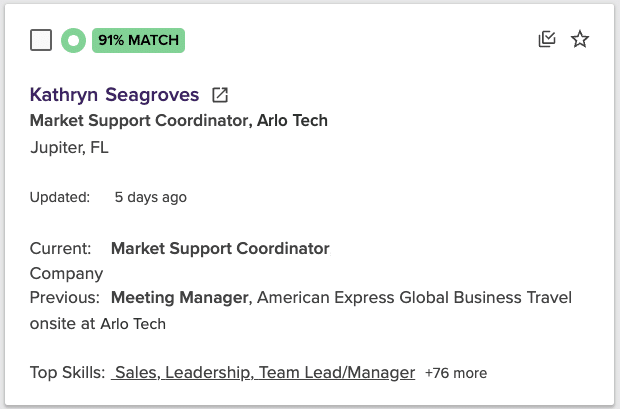Open the Team Lead/Manager skill link
The image size is (620, 409).
pos(337,373)
